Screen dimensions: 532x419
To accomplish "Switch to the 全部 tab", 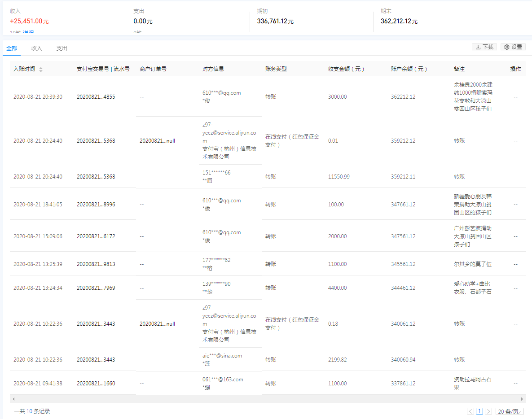I will [x=12, y=48].
